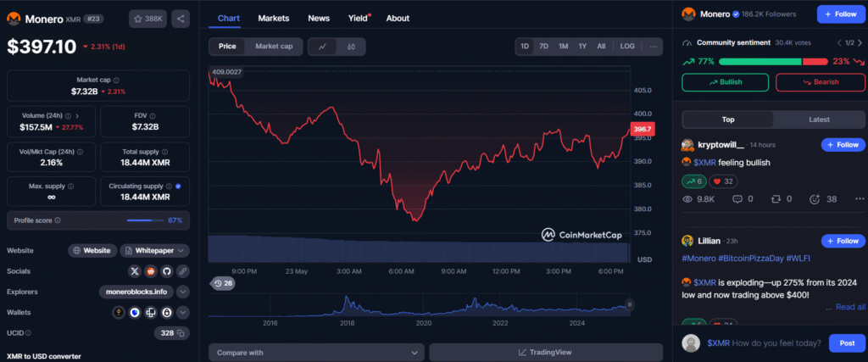This screenshot has height=362, width=868.
Task: Open chart more options ellipsis
Action: pos(654,47)
